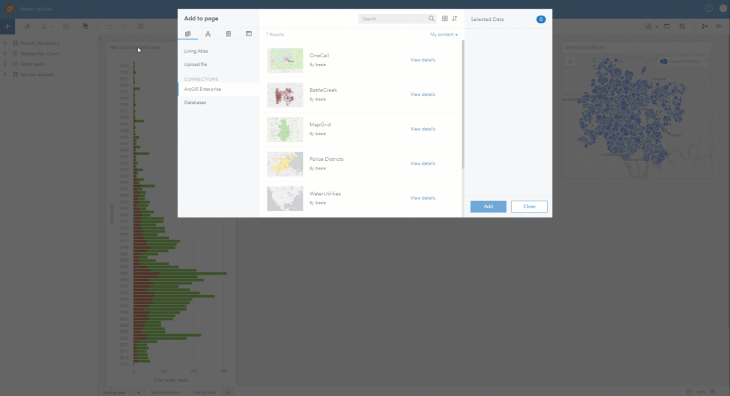Switch results to tile grid view
Viewport: 730px width, 396px height.
pyautogui.click(x=445, y=19)
